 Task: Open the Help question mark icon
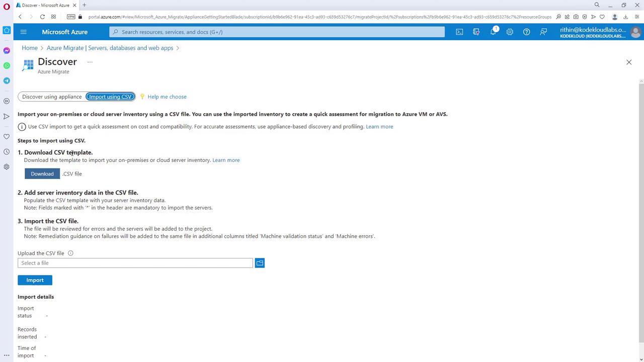pos(526,32)
